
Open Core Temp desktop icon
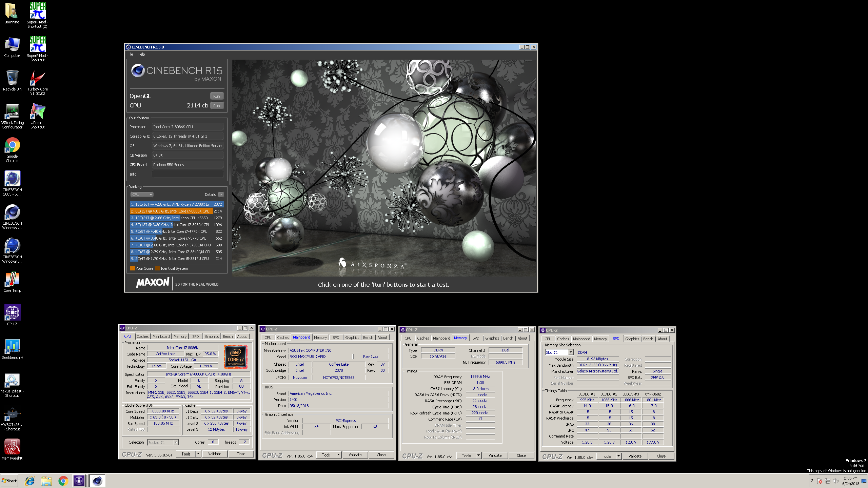pos(12,282)
